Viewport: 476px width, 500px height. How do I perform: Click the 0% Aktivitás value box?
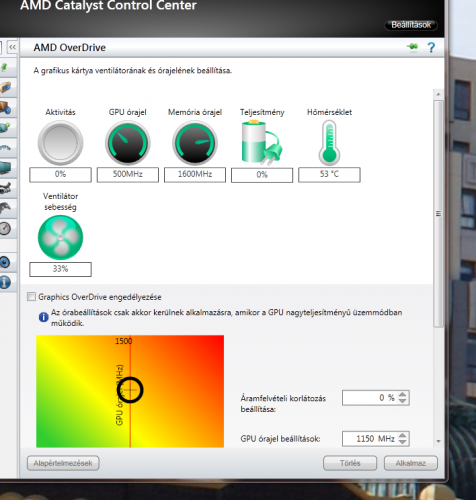[60, 174]
